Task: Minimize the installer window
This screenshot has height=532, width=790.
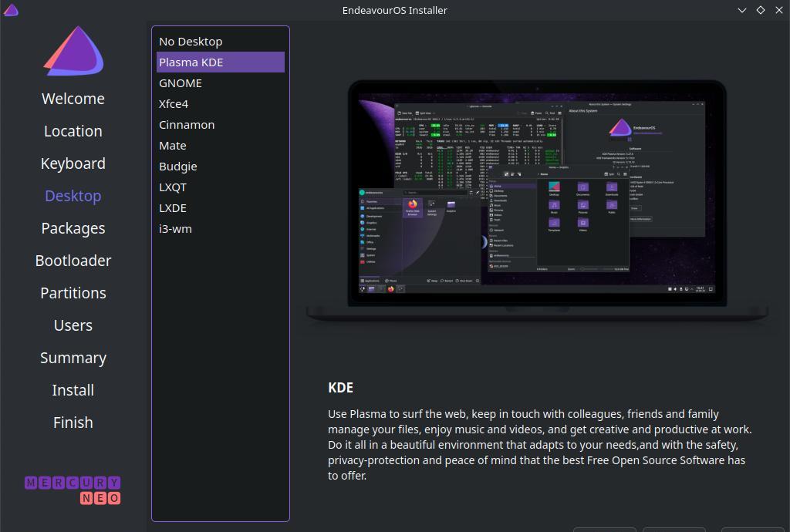Action: pyautogui.click(x=741, y=10)
